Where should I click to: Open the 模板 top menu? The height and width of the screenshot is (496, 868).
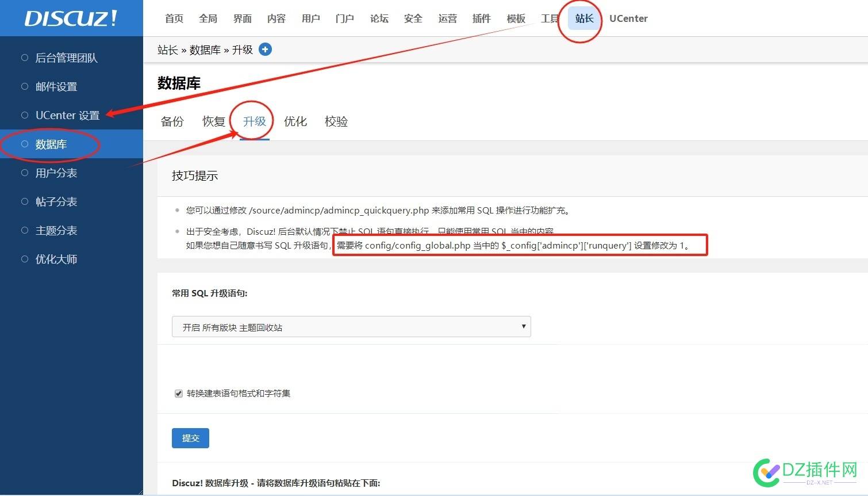[x=516, y=18]
